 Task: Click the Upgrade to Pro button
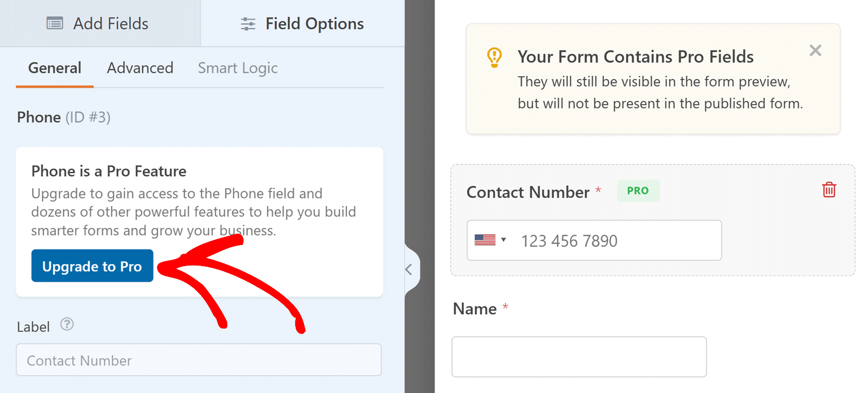(x=92, y=266)
